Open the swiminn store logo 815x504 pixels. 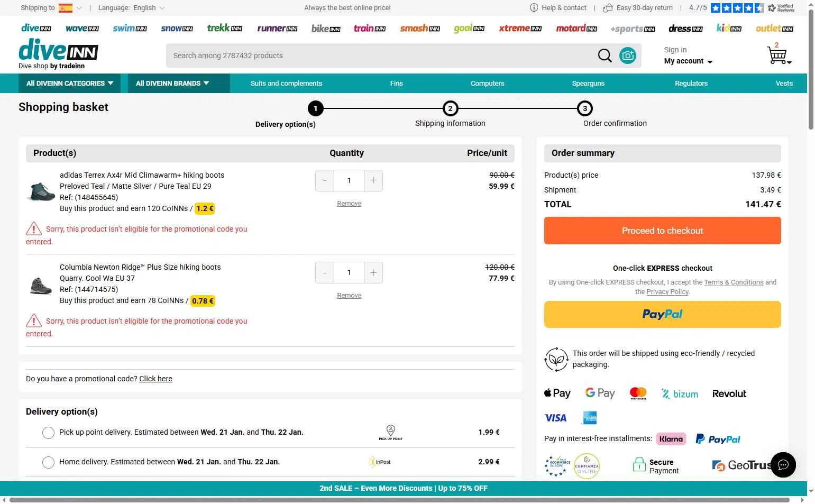click(x=130, y=28)
